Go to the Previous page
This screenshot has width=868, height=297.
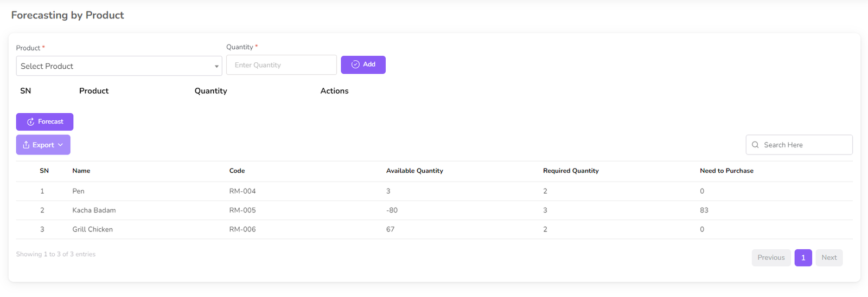tap(770, 257)
